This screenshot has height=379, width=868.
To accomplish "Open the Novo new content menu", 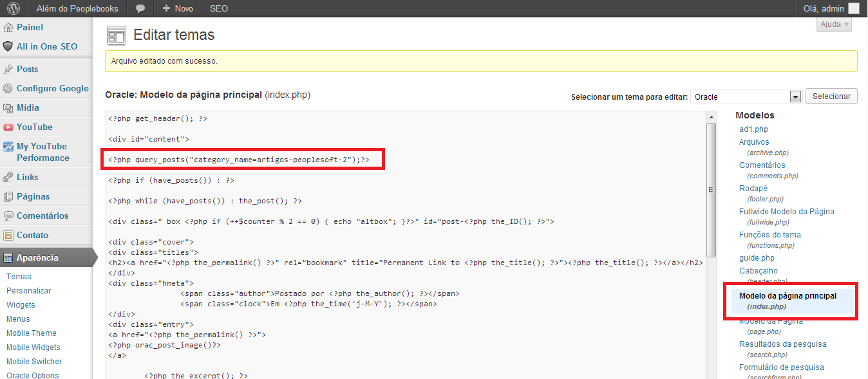I will (178, 9).
